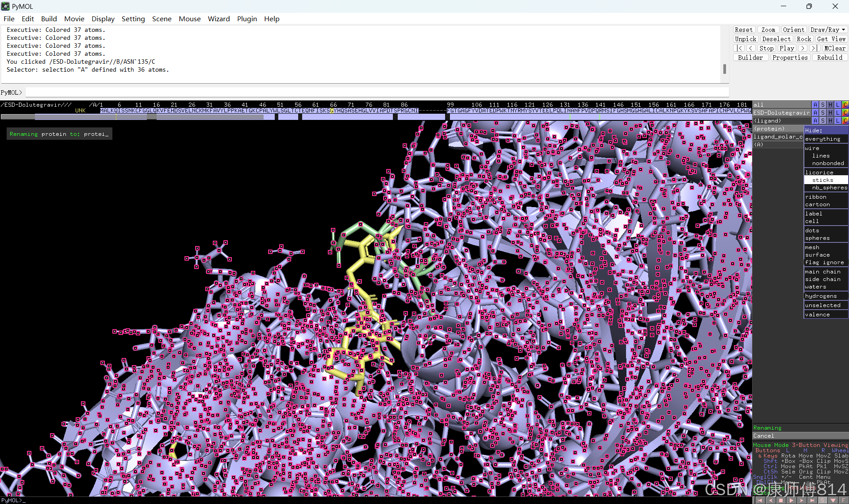The width and height of the screenshot is (849, 504).
Task: Open the Movie menu
Action: [74, 19]
